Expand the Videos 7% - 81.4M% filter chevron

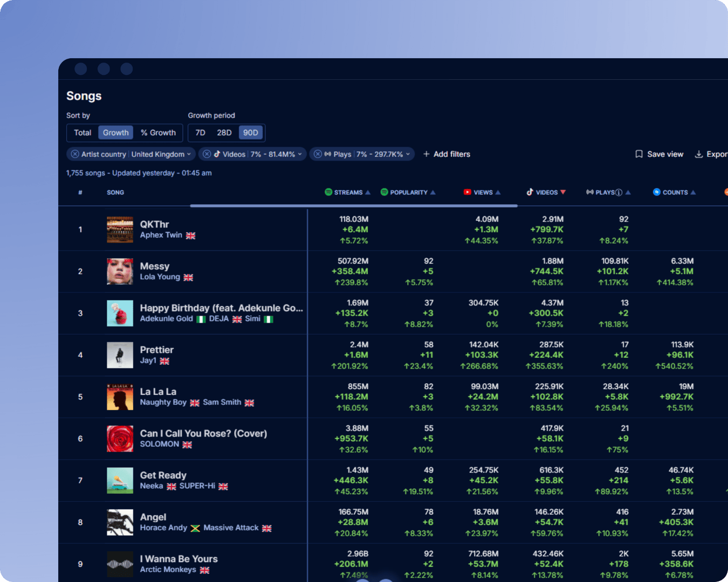300,154
